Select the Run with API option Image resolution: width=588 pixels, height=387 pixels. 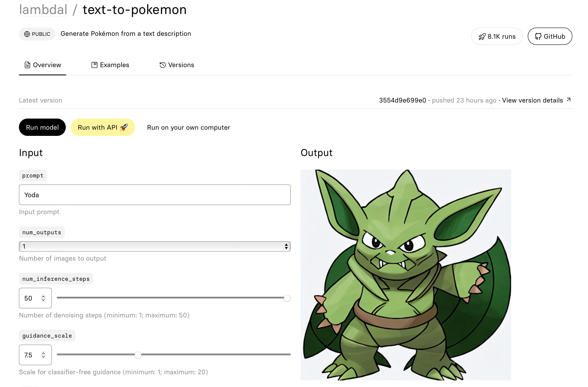coord(103,127)
